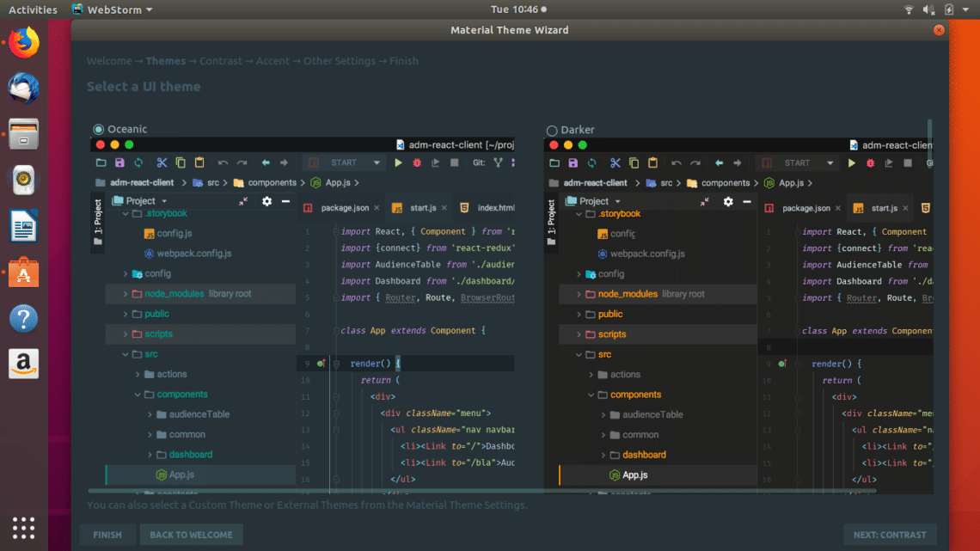Click the Activities button in the top bar
Image resolution: width=980 pixels, height=551 pixels.
point(33,9)
